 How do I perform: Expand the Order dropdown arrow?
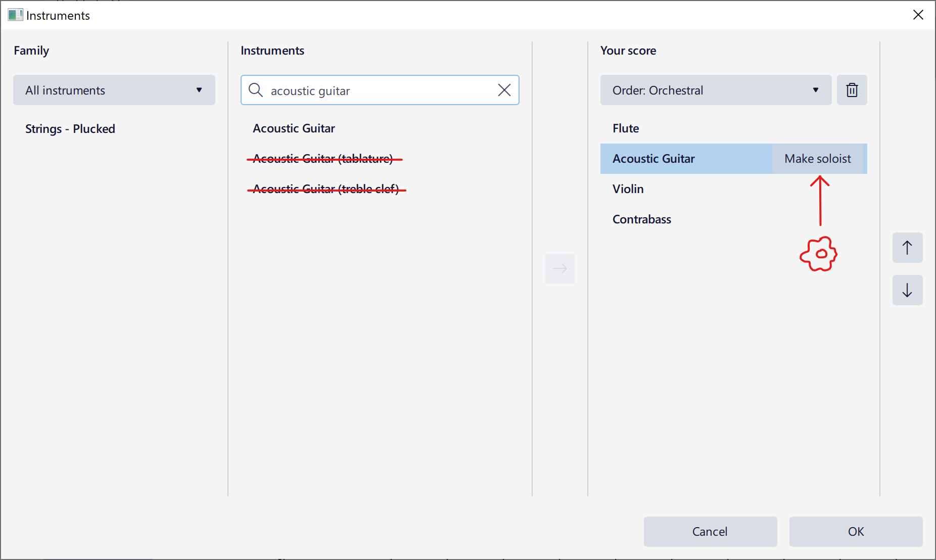pos(816,90)
